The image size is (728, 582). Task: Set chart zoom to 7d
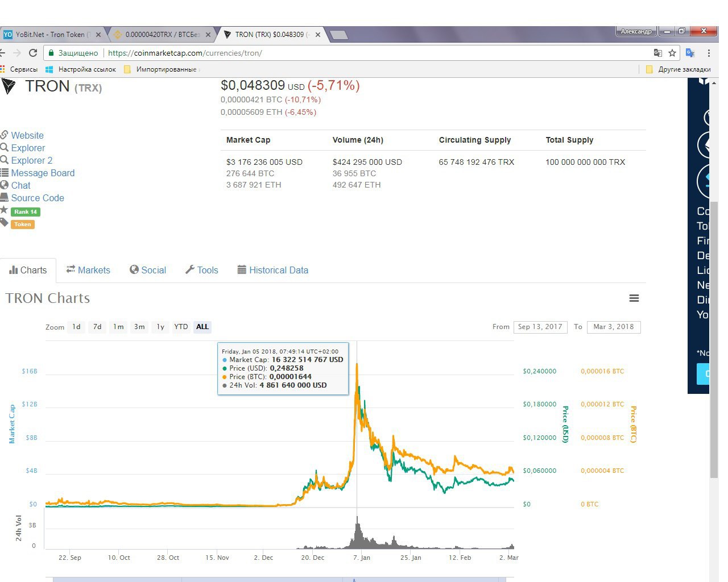pyautogui.click(x=97, y=327)
